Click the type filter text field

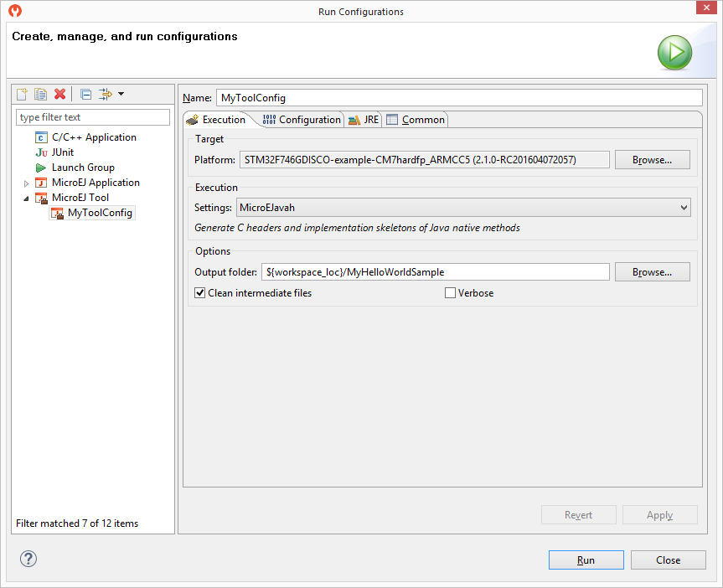click(x=92, y=117)
